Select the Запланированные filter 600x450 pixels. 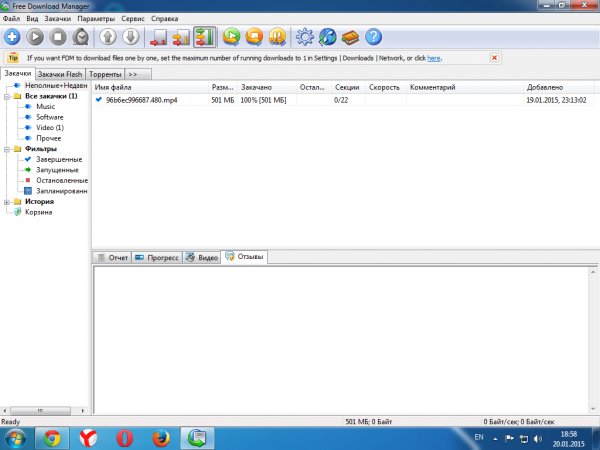point(62,191)
